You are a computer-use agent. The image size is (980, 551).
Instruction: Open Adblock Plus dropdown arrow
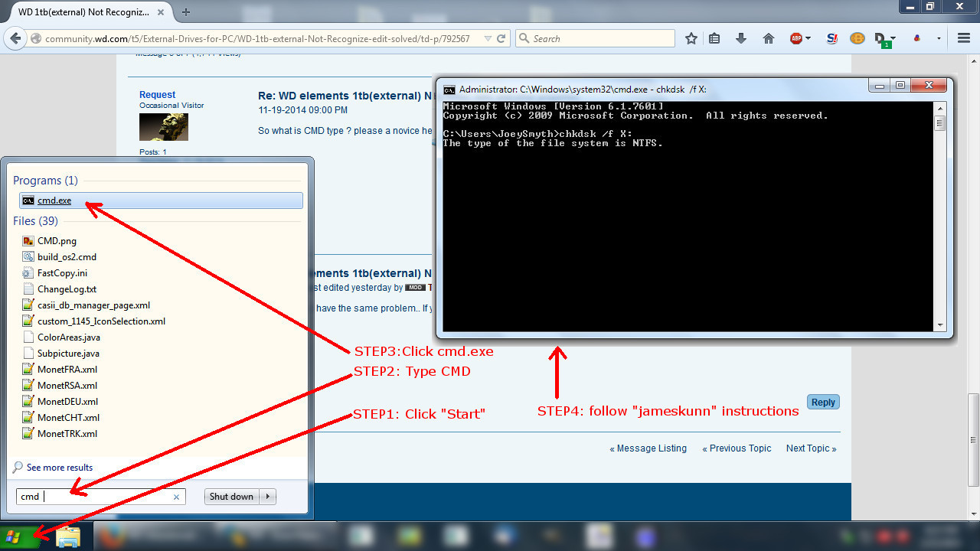808,38
